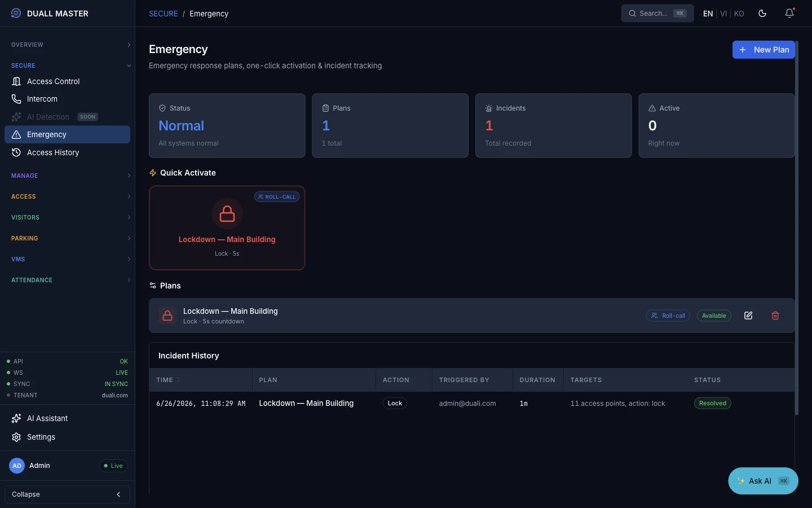Viewport: 812px width, 508px height.
Task: Select AI Detection sidebar item
Action: point(67,117)
